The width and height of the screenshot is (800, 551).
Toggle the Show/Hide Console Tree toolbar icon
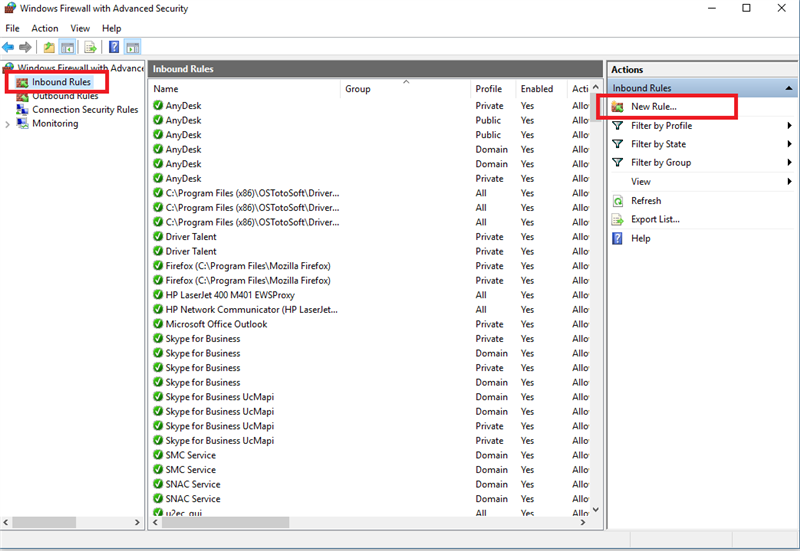click(x=67, y=47)
